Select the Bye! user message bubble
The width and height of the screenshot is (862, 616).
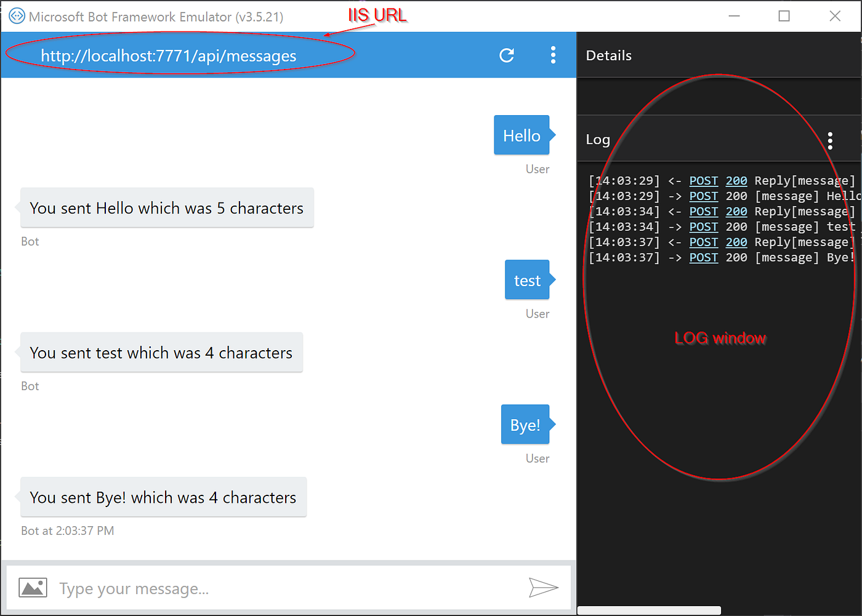(525, 424)
